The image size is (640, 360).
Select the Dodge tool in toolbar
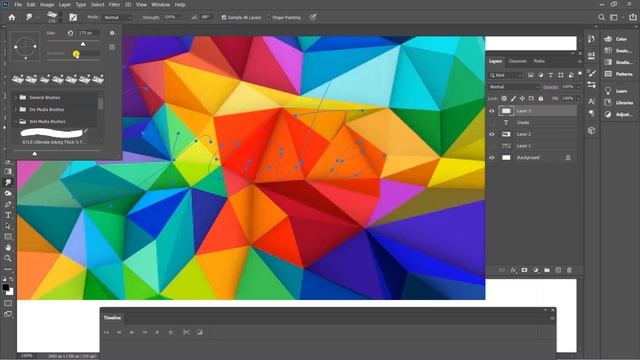[8, 193]
